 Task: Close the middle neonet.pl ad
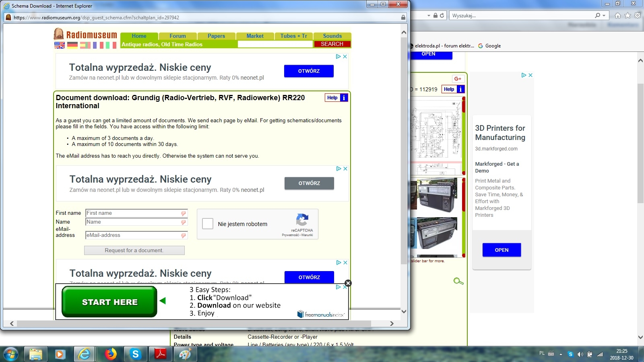[345, 169]
